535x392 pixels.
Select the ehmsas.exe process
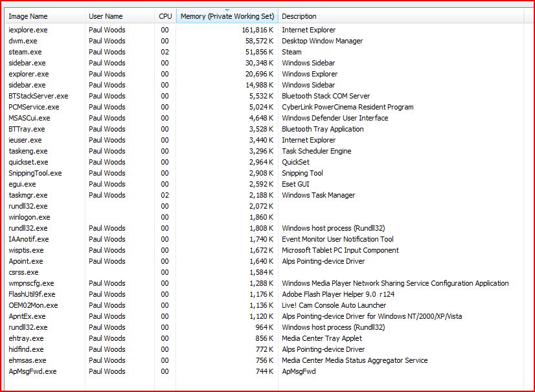[x=27, y=360]
